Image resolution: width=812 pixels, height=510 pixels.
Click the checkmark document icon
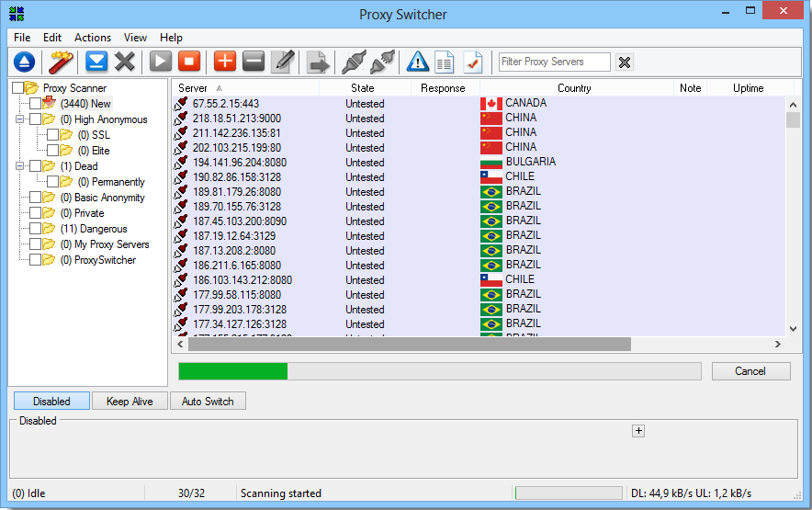click(473, 62)
